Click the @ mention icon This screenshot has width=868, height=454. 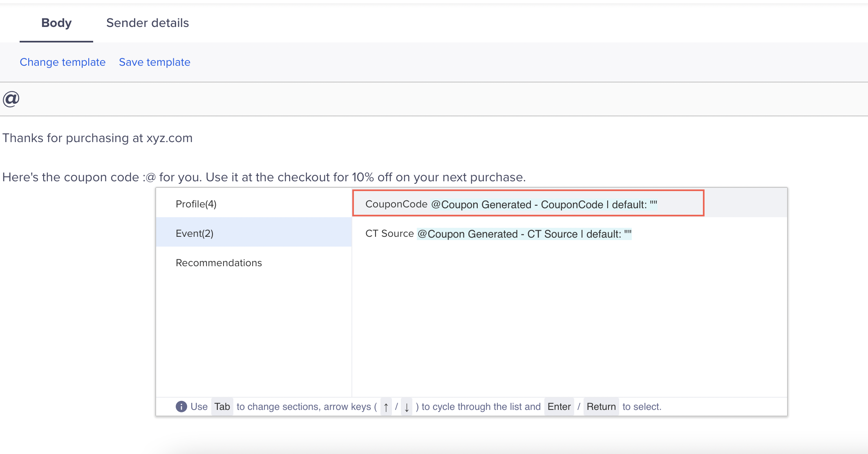11,98
